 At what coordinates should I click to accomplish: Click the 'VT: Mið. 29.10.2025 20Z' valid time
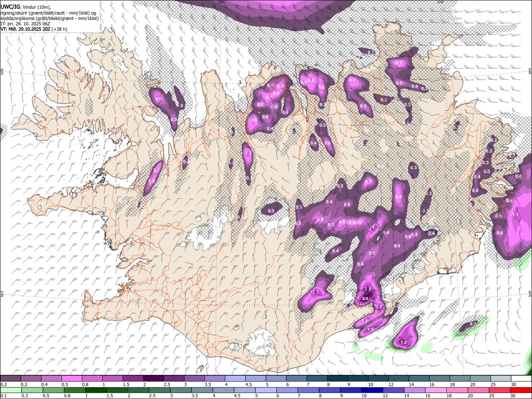click(x=26, y=29)
